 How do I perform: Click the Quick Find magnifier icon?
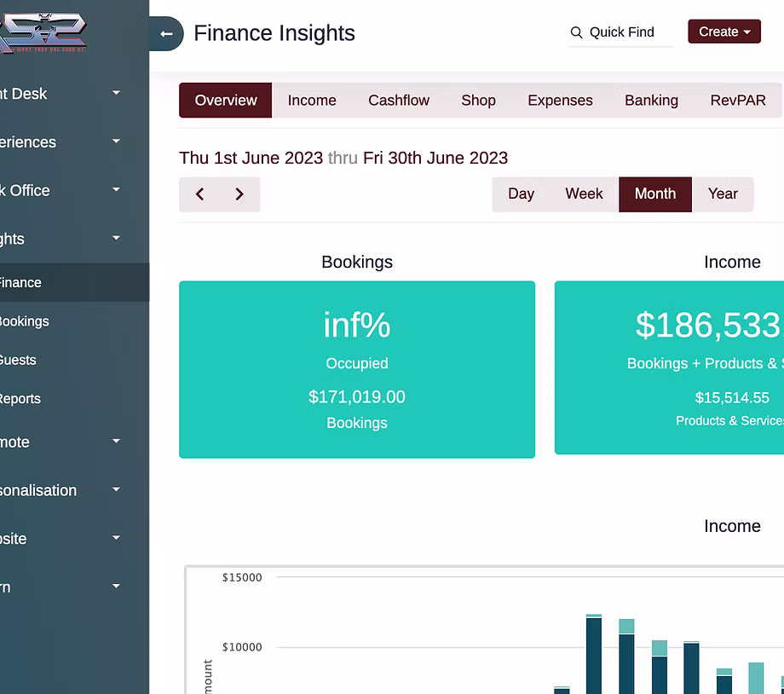(x=576, y=32)
